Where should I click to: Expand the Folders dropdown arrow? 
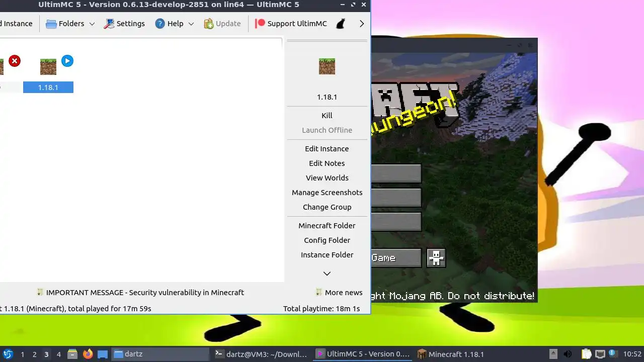pos(92,24)
